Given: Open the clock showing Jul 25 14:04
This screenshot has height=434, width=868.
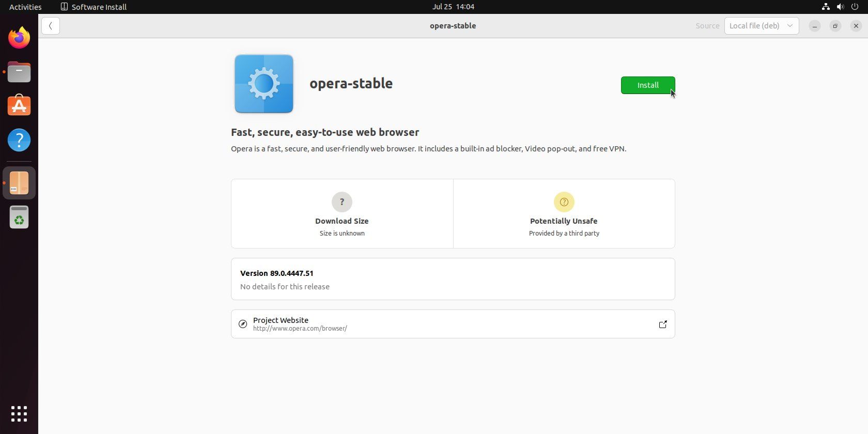Looking at the screenshot, I should (x=453, y=7).
